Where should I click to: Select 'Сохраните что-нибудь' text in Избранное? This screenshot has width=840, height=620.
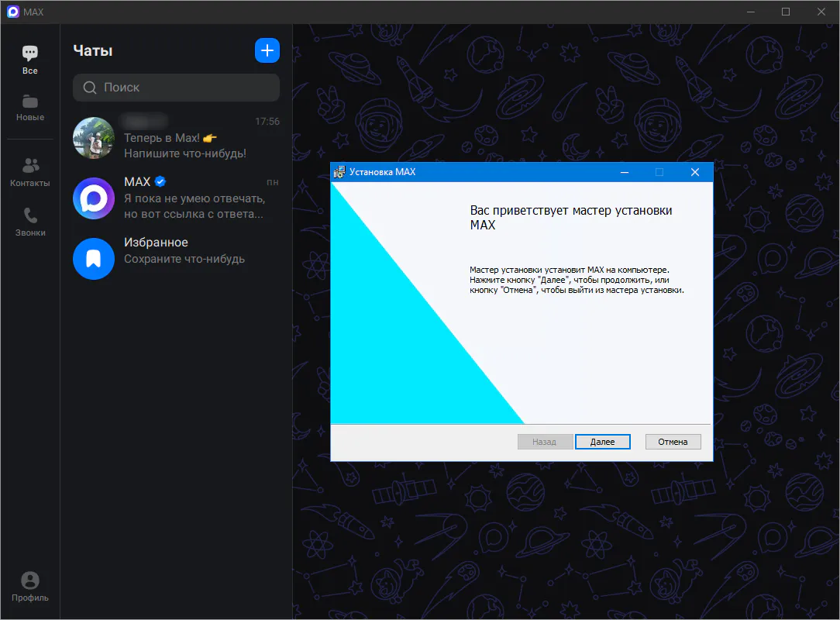tap(184, 259)
